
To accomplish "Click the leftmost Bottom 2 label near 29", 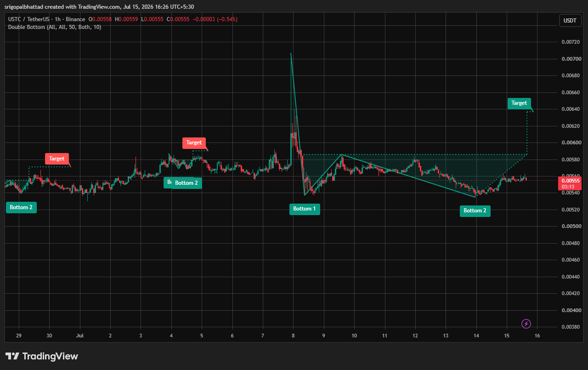I will [x=21, y=207].
